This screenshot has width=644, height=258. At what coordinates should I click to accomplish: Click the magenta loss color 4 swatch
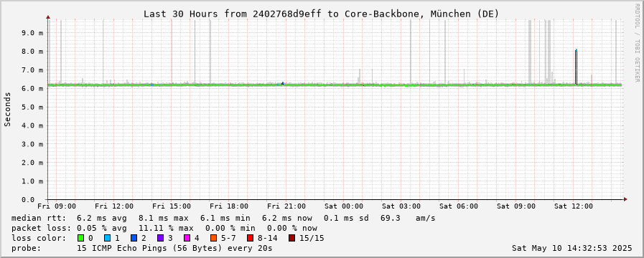187,238
